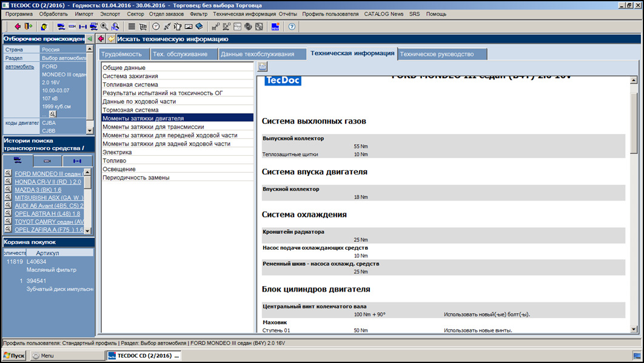Click the blue book manual toolbar icon

click(199, 27)
